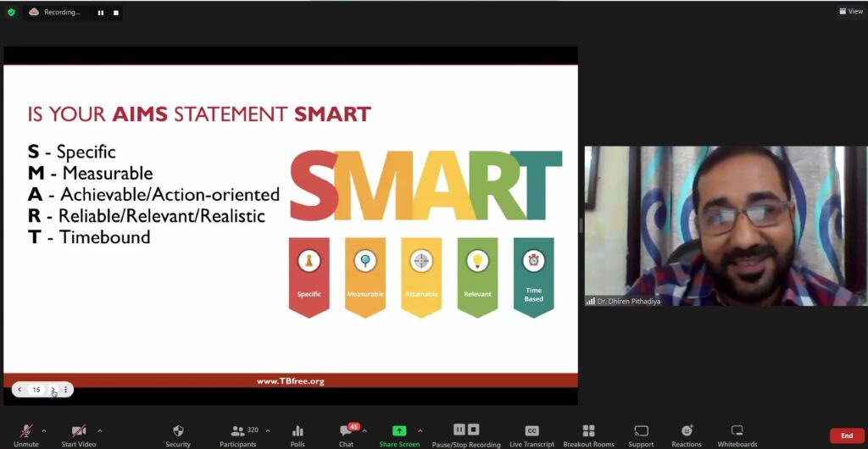
Task: Start Video with the camera button
Action: [78, 432]
